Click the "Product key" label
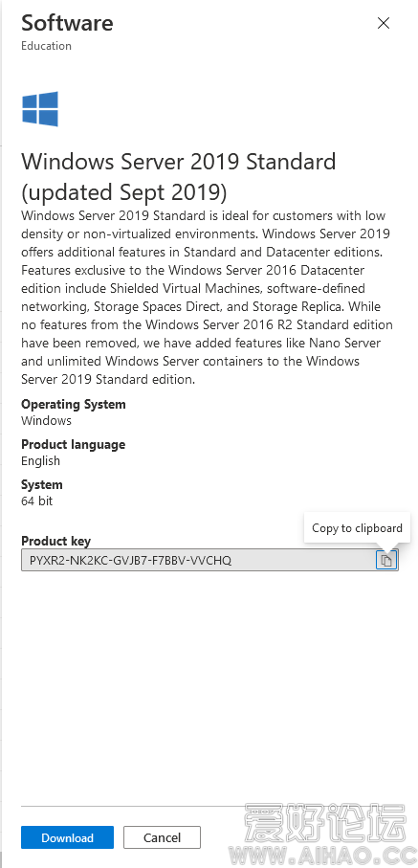This screenshot has width=418, height=868. (x=55, y=542)
